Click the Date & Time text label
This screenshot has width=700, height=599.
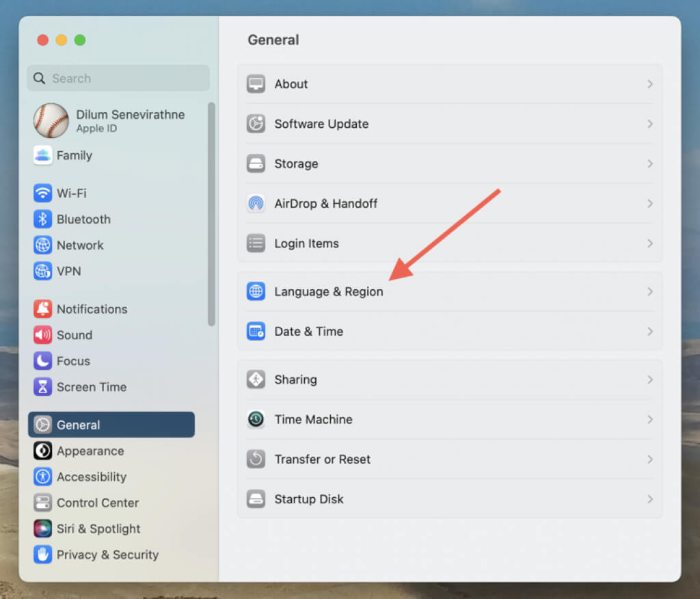pyautogui.click(x=309, y=332)
